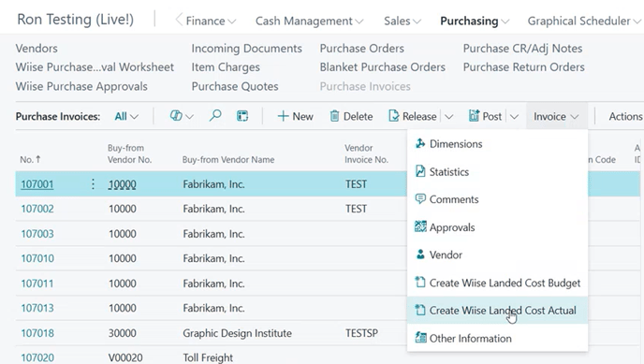This screenshot has height=364, width=644.
Task: Collapse the Invoice dropdown menu
Action: (556, 117)
